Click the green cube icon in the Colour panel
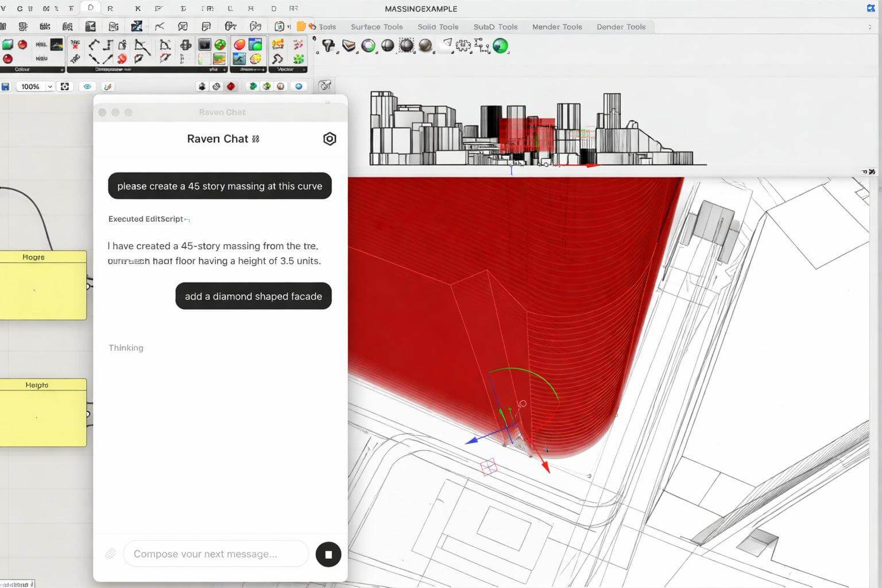This screenshot has height=588, width=882. [7, 45]
